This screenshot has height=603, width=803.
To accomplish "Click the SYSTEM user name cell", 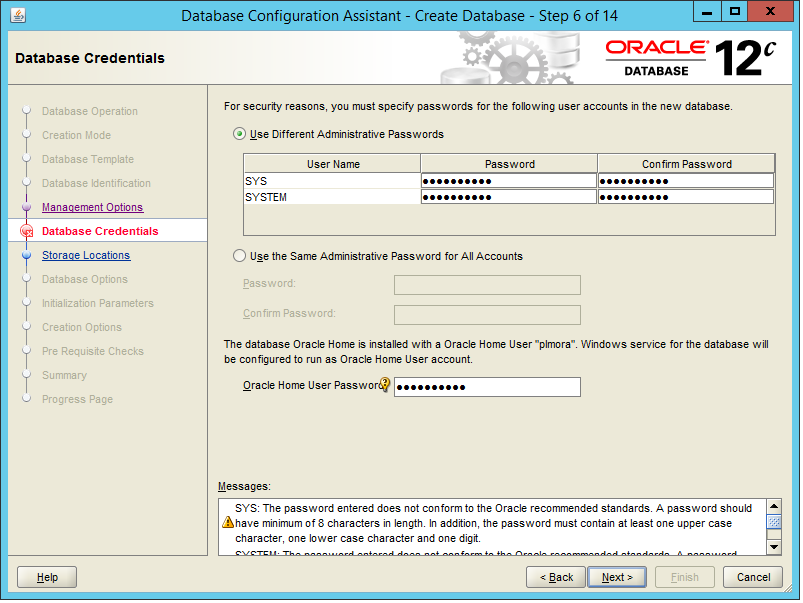I will tap(332, 197).
